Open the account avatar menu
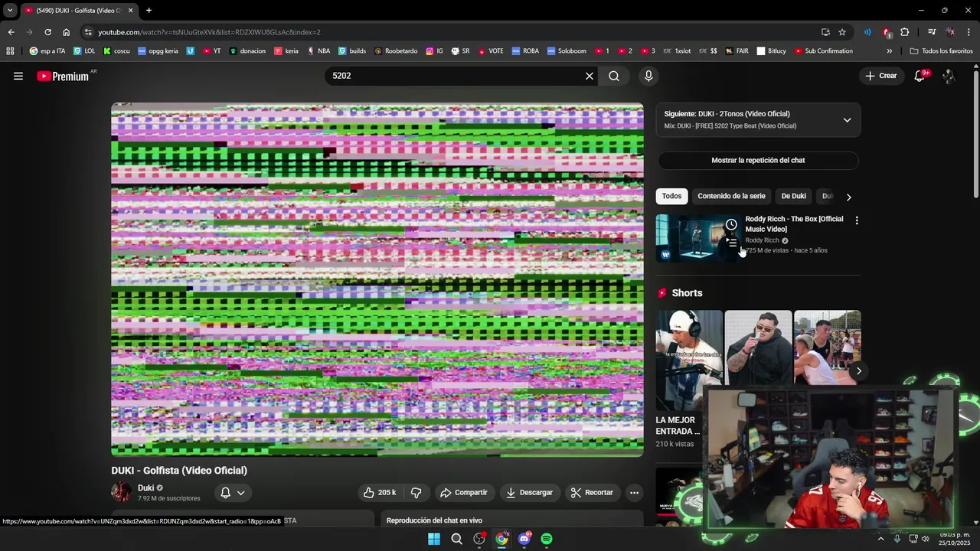Screen dimensions: 980x551 point(949,76)
